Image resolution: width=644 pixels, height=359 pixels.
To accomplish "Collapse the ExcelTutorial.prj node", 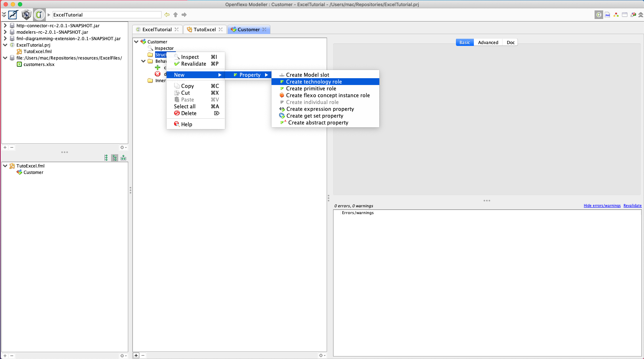I will coord(5,45).
